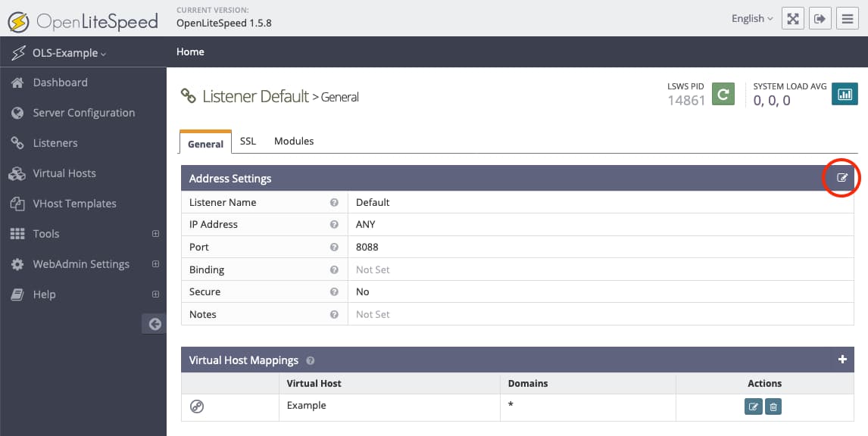Click the WebAdmin Settings gear icon
The width and height of the screenshot is (868, 436).
(x=17, y=264)
